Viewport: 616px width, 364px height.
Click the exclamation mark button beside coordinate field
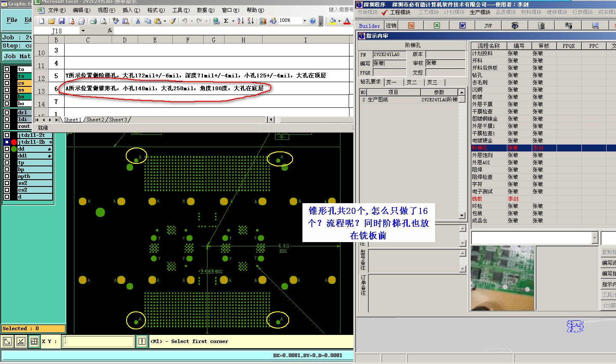click(x=142, y=341)
